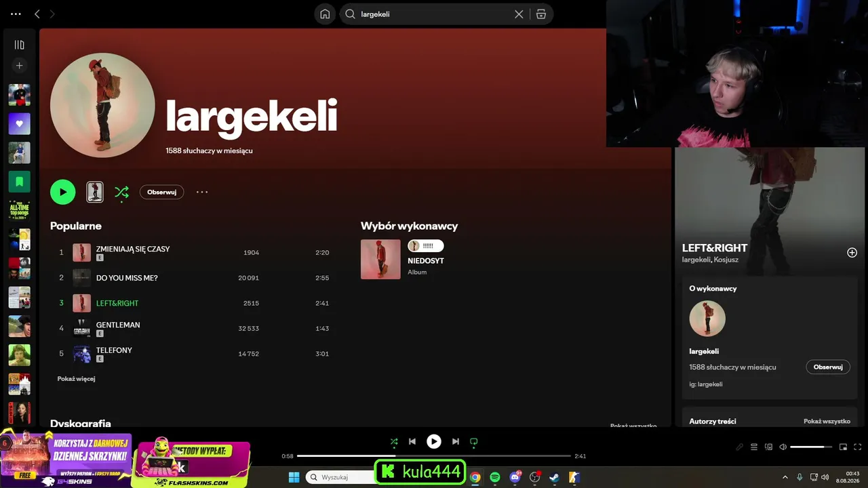Open NIEDOSYT album cover in artist's pick
The image size is (868, 488).
point(380,259)
